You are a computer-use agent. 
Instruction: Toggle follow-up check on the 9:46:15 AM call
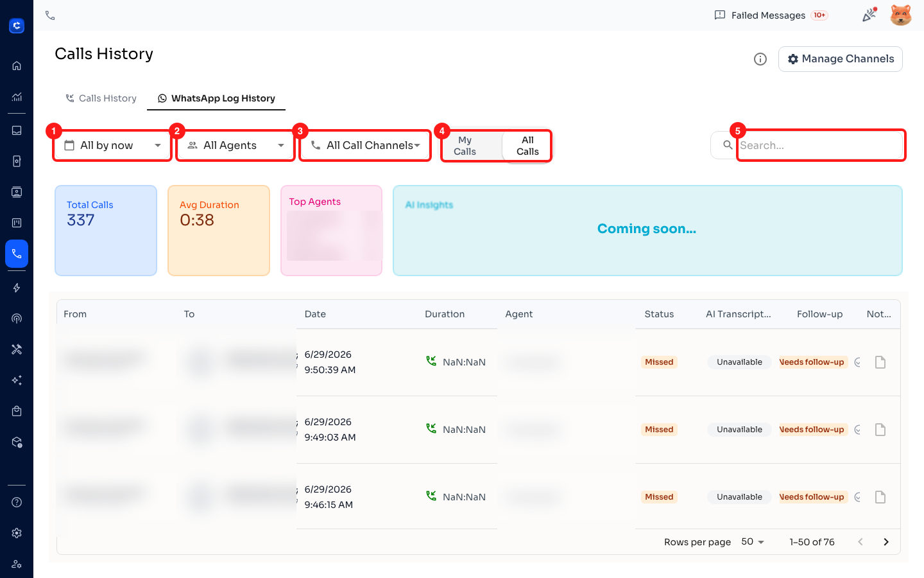point(858,497)
